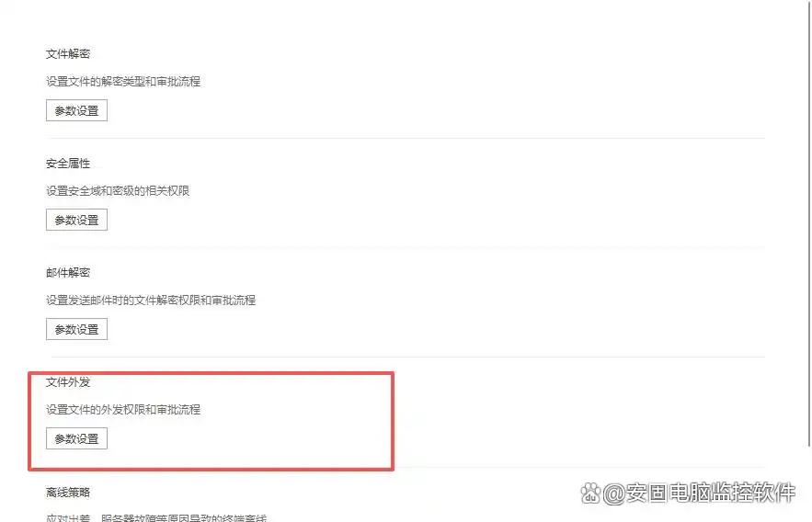Click the 离线策略 description text at bottom
812x522 pixels.
(x=156, y=517)
